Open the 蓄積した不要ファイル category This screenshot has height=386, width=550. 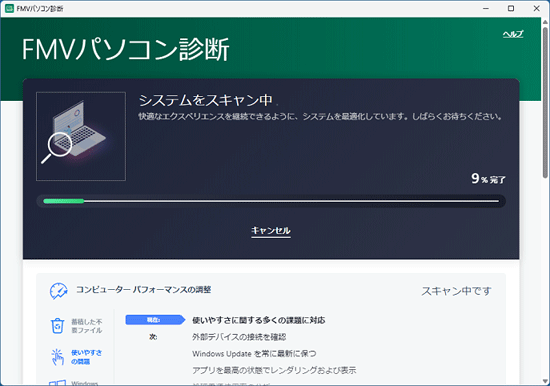[87, 326]
